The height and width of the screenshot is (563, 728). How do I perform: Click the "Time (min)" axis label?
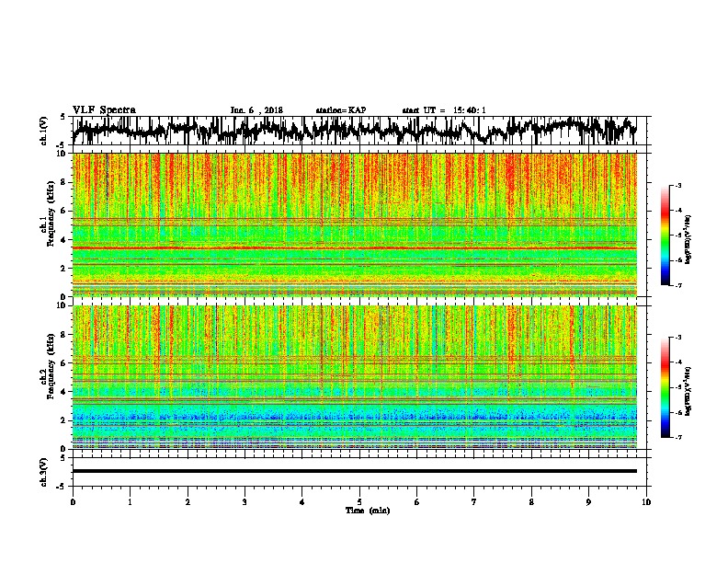[x=368, y=511]
